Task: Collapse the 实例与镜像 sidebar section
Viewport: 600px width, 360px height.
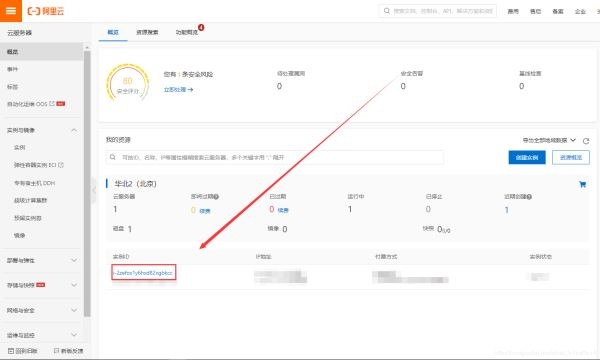Action: (x=74, y=130)
